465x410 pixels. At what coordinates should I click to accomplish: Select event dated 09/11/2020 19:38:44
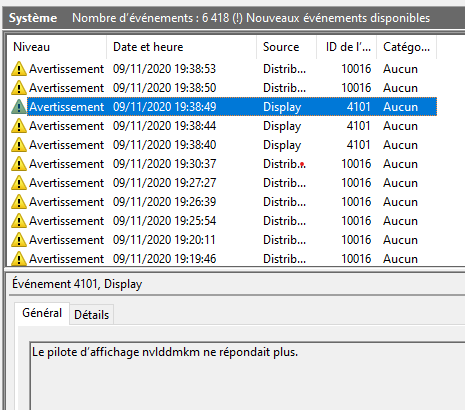pos(223,126)
